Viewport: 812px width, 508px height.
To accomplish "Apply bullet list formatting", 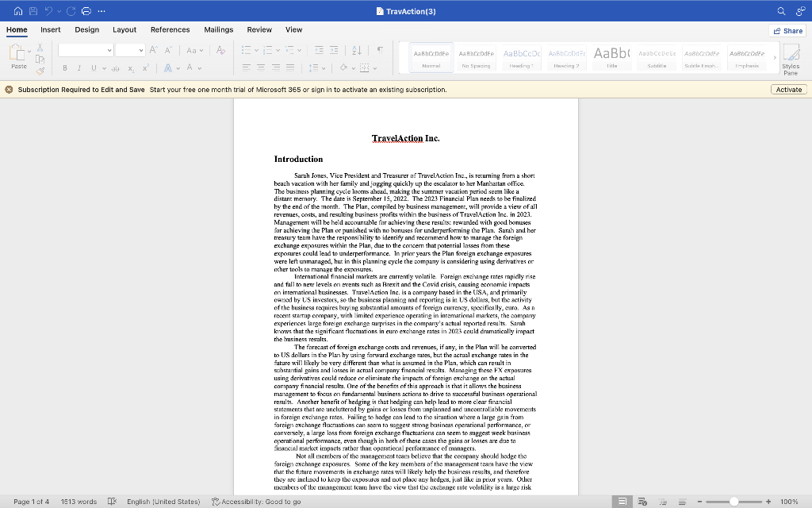I will tap(246, 49).
